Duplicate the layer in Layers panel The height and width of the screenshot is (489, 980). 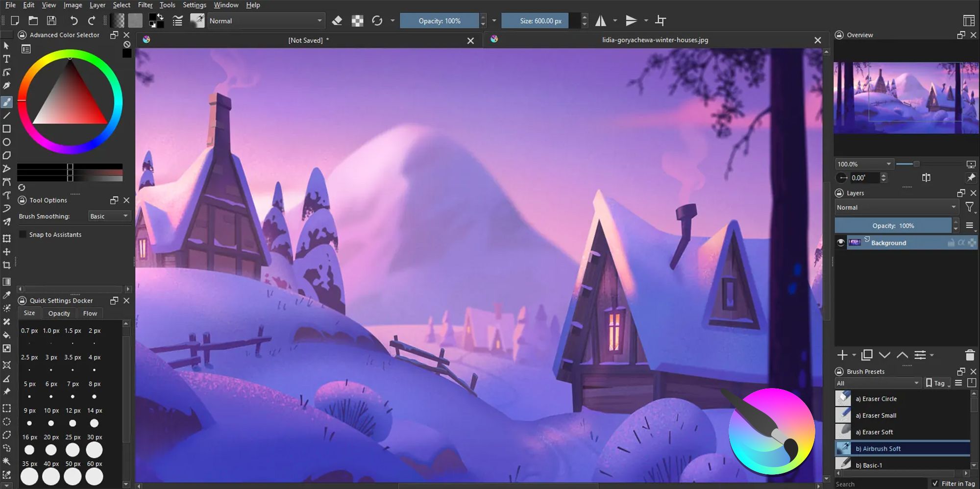(867, 355)
